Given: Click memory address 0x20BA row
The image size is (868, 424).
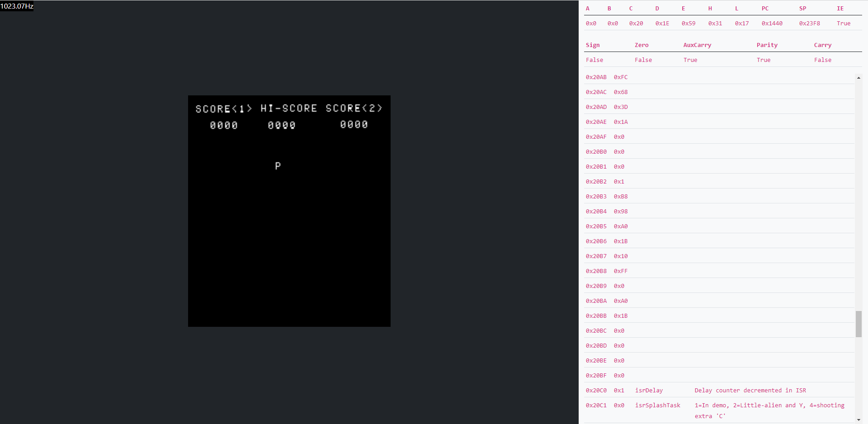Looking at the screenshot, I should (x=719, y=301).
